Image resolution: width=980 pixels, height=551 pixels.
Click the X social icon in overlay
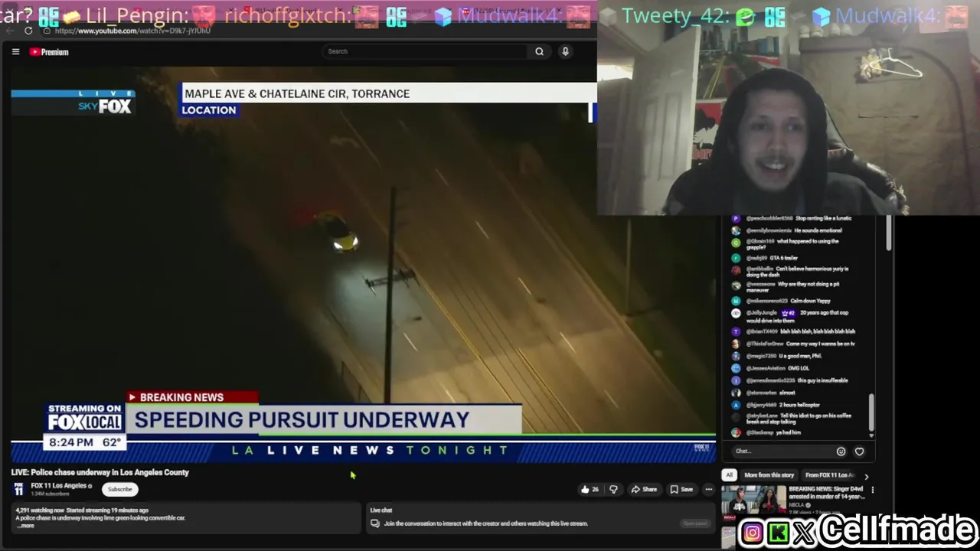[803, 533]
